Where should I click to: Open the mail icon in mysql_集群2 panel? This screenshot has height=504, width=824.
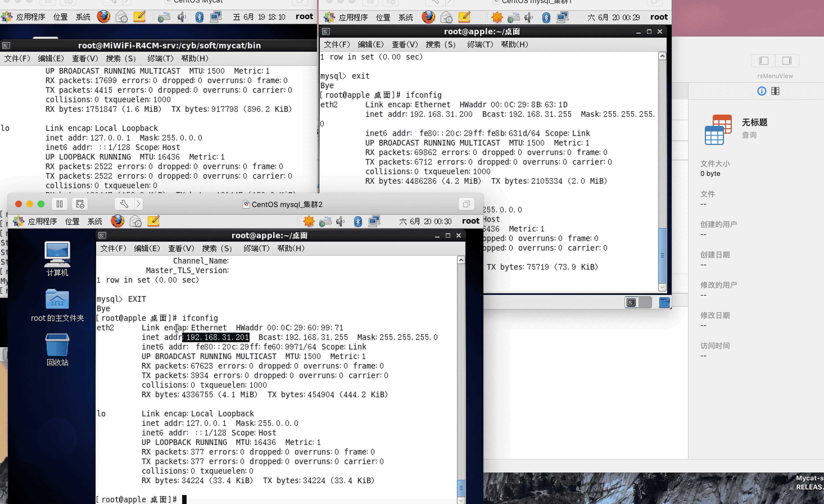pos(135,221)
